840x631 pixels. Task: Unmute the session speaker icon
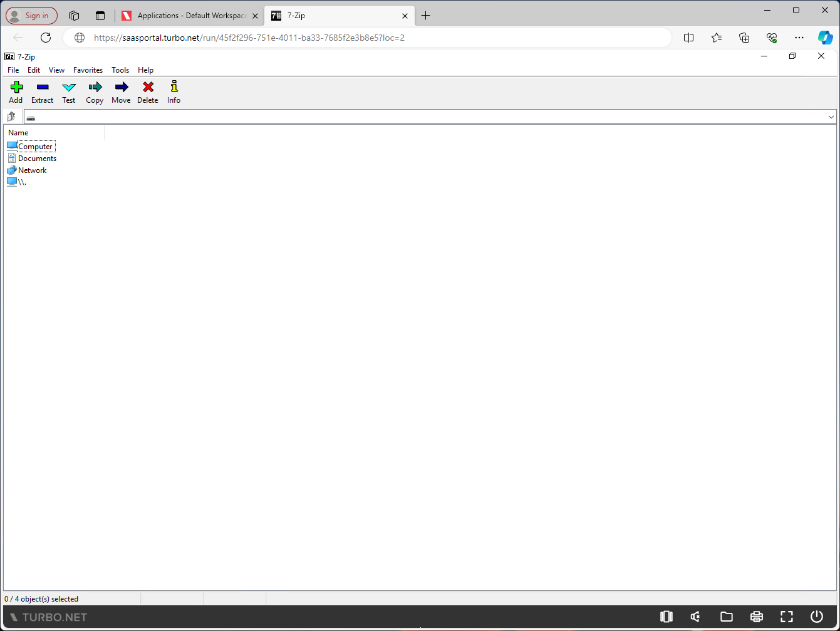(695, 617)
